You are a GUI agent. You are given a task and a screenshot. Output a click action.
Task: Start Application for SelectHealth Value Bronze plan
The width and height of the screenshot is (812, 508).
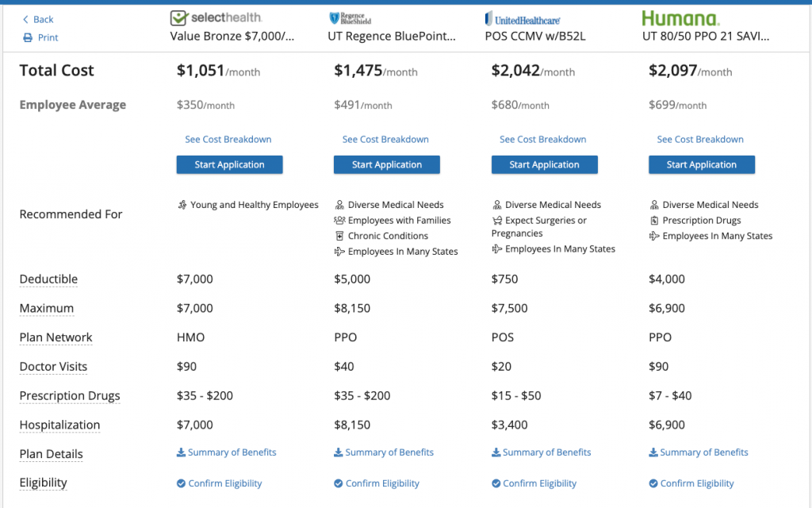pos(229,165)
